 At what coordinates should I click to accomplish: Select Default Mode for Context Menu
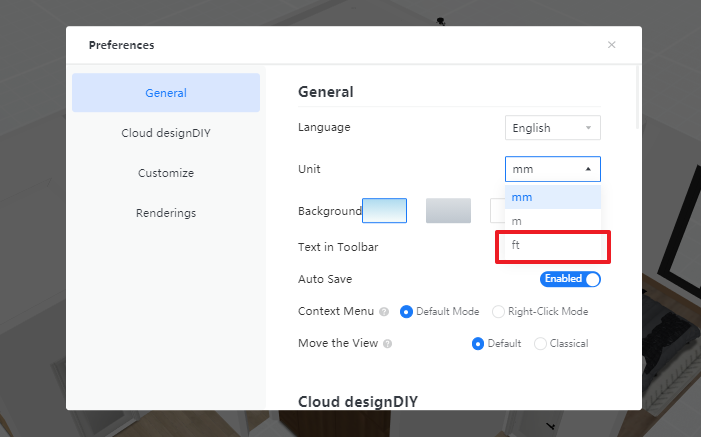pos(407,311)
